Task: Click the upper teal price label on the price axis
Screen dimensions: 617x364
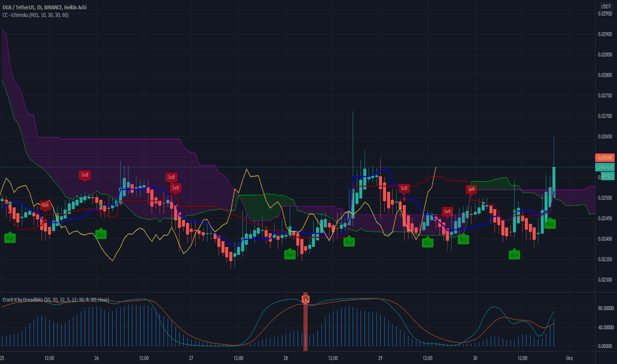Action: tap(605, 167)
